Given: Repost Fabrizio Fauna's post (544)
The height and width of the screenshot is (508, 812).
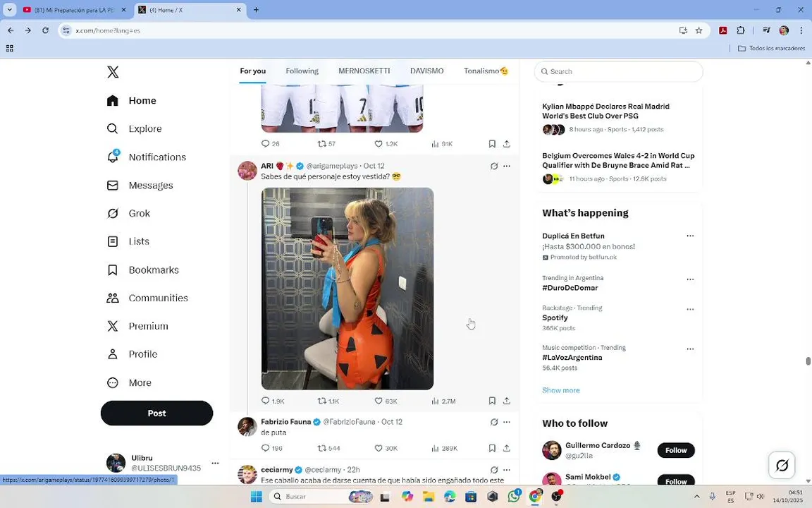Looking at the screenshot, I should (328, 448).
